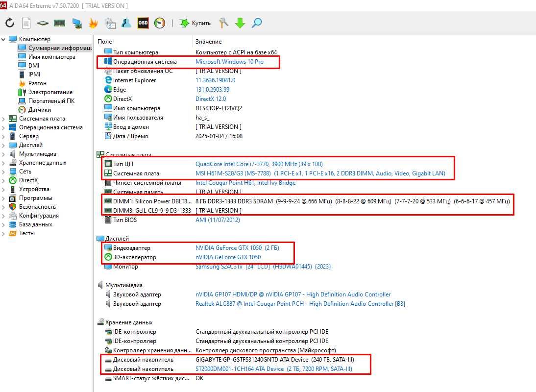536x392 pixels.
Task: Expand the Тесты tree node
Action: coord(3,233)
